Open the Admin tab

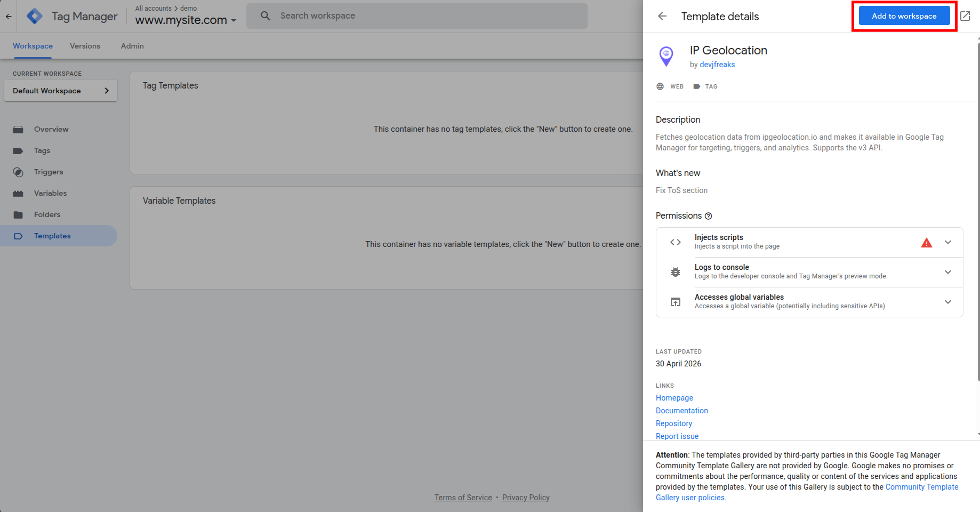point(132,46)
